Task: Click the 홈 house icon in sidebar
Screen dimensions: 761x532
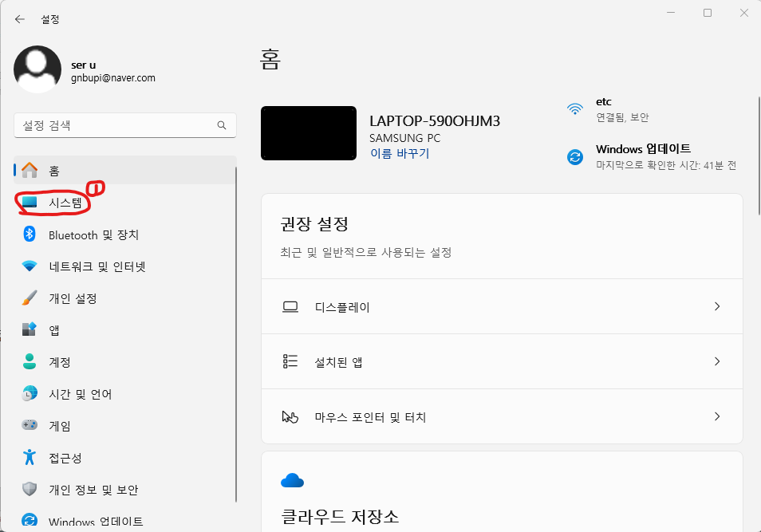Action: click(x=30, y=170)
